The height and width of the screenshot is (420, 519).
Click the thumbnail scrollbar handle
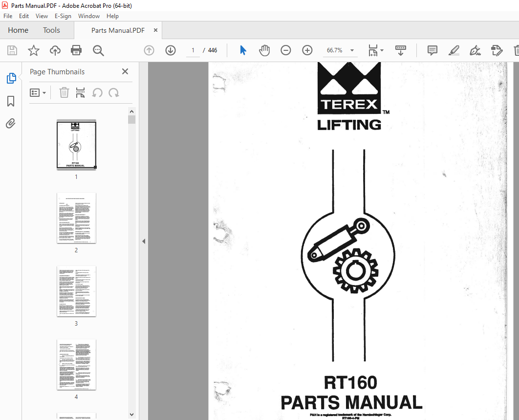point(132,119)
